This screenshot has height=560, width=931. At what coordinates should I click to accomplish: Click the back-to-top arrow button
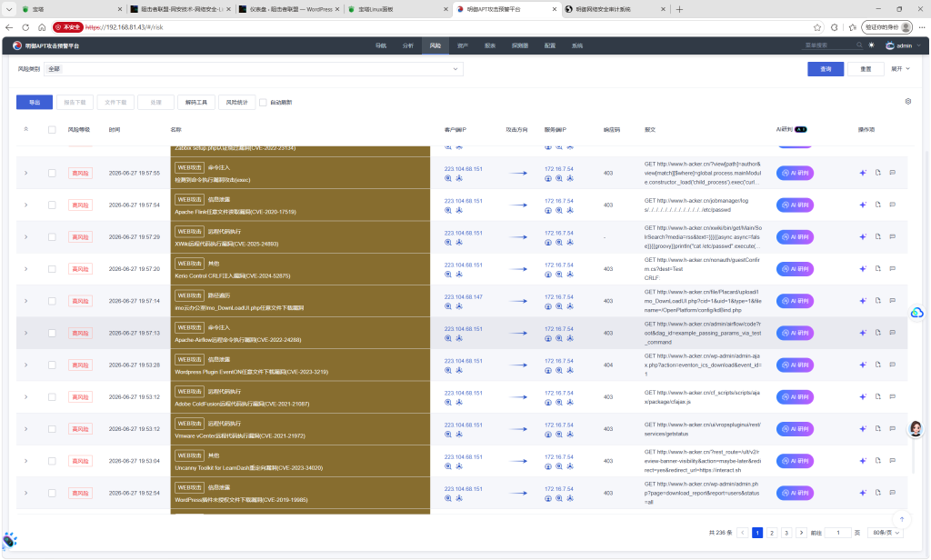[901, 519]
